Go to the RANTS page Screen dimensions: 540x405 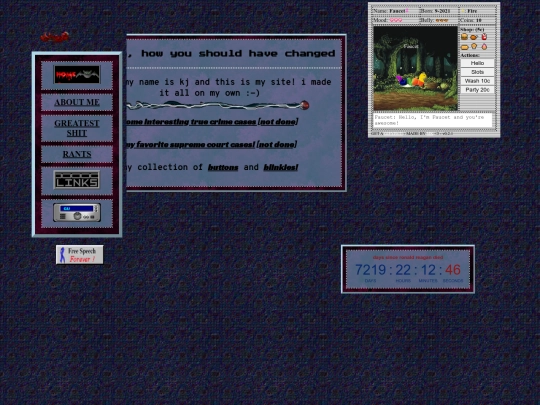pos(77,154)
